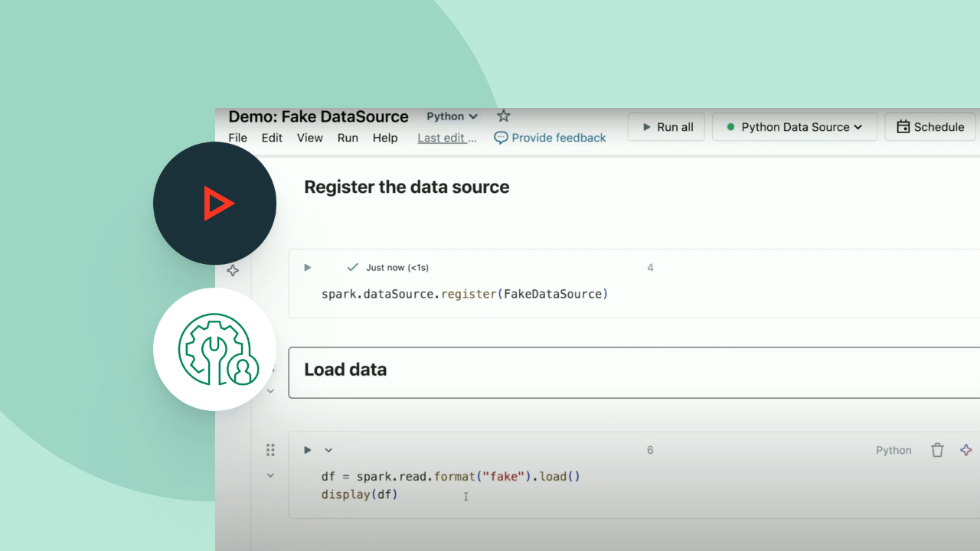980x551 pixels.
Task: Collapse the Load data section
Action: (x=270, y=391)
